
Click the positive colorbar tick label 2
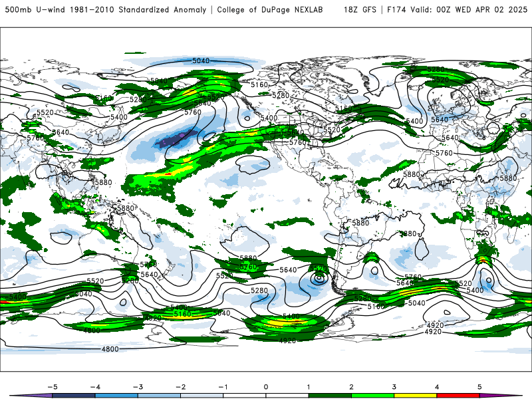pyautogui.click(x=351, y=387)
